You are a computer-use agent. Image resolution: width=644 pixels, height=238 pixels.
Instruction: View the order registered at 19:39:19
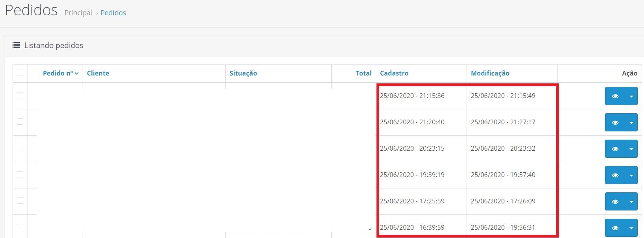click(x=615, y=175)
